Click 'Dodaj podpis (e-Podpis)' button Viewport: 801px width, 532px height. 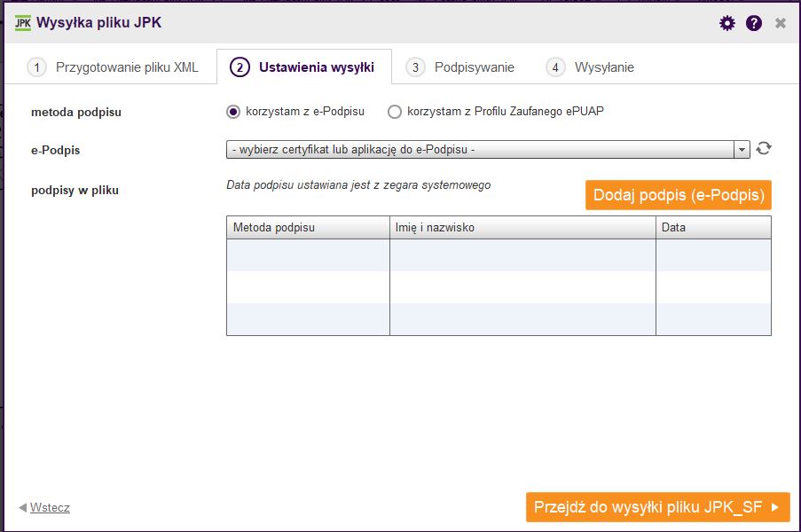[679, 195]
